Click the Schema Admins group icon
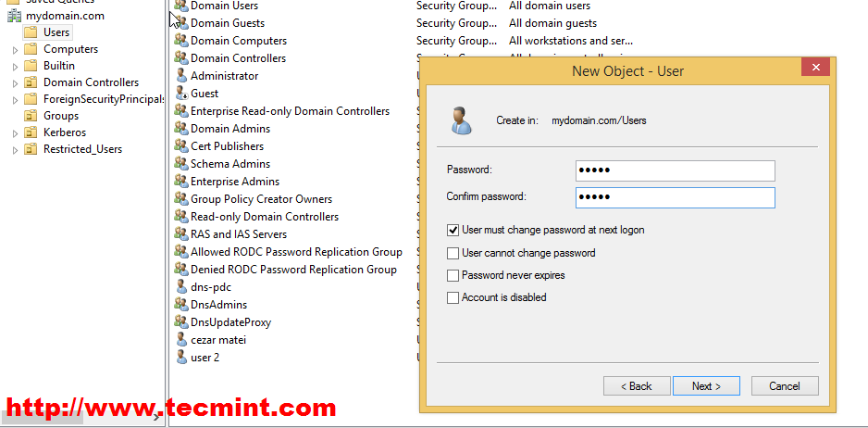Viewport: 868px width, 428px height. (x=180, y=164)
